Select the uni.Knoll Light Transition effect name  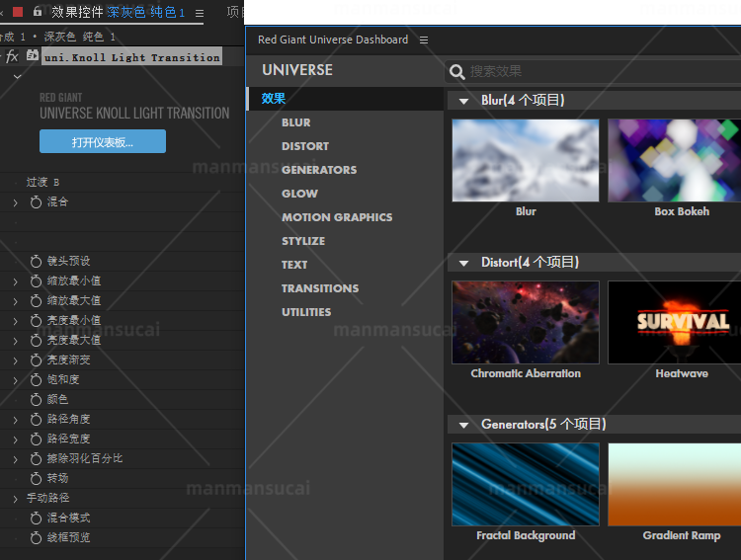131,57
